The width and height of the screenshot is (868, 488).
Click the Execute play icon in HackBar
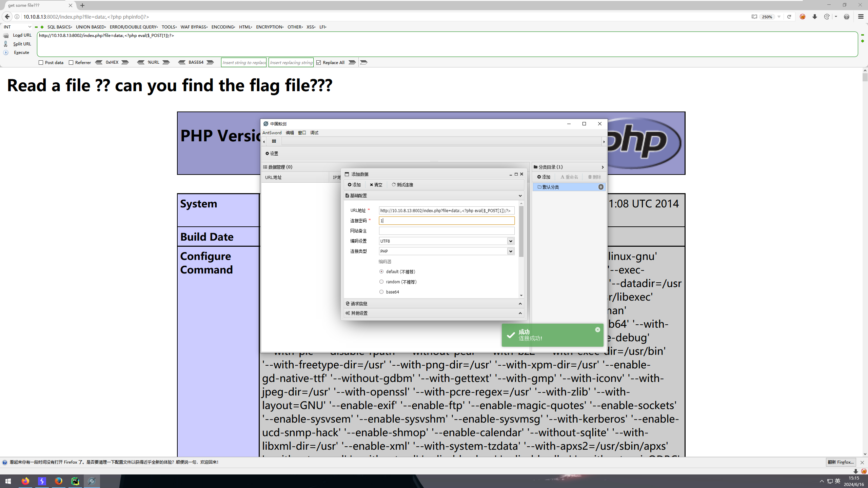coord(6,53)
